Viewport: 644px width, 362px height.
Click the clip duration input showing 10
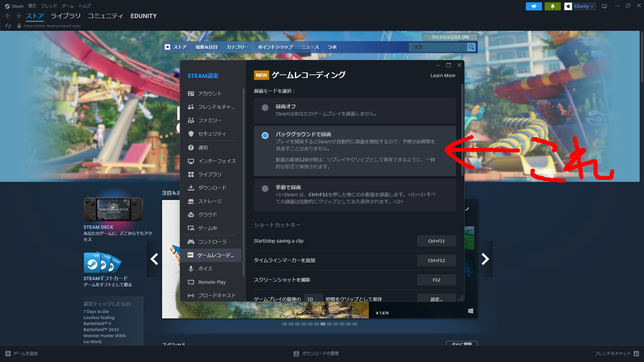click(x=313, y=299)
